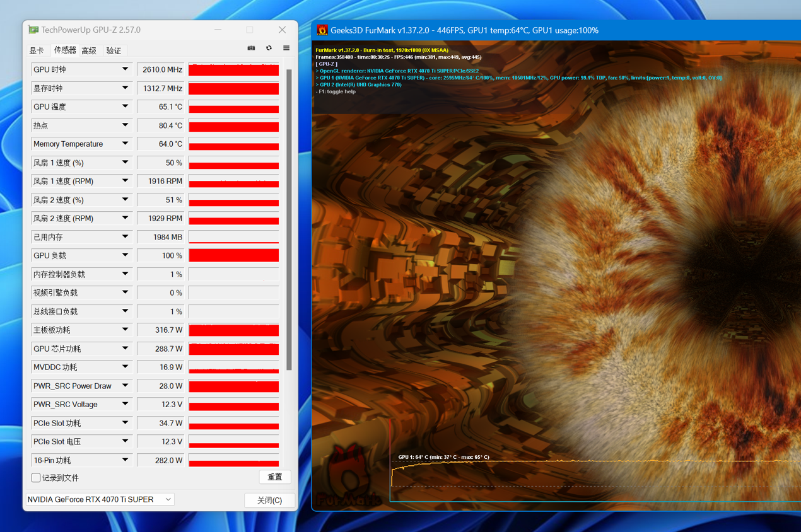The height and width of the screenshot is (532, 801).
Task: Open the GPU-Z hamburger menu icon
Action: (x=286, y=49)
